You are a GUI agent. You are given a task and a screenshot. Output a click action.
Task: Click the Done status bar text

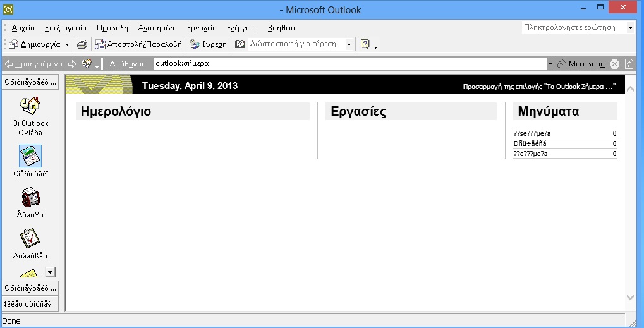click(x=11, y=321)
